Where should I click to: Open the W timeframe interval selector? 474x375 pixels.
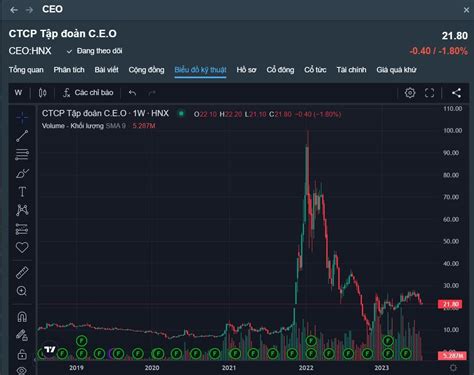pyautogui.click(x=18, y=93)
